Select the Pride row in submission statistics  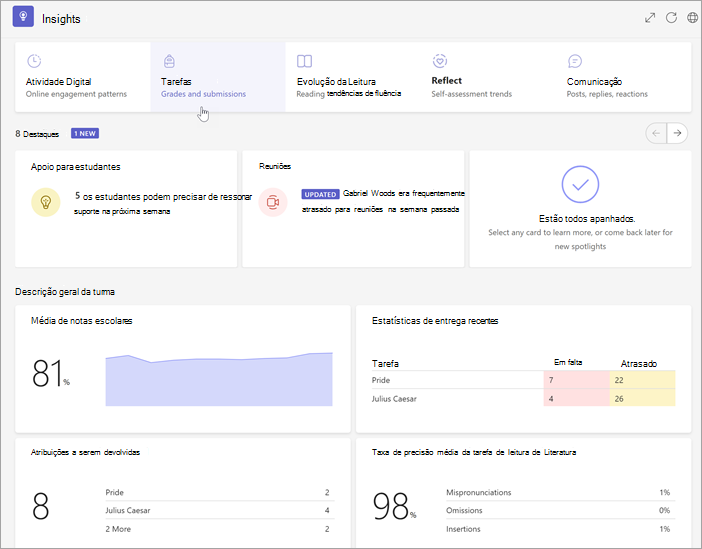pyautogui.click(x=523, y=380)
